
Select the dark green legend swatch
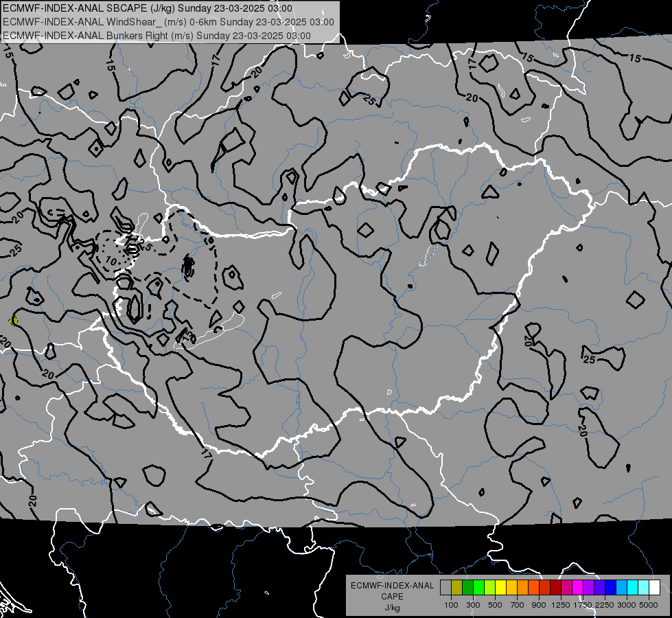pyautogui.click(x=467, y=588)
